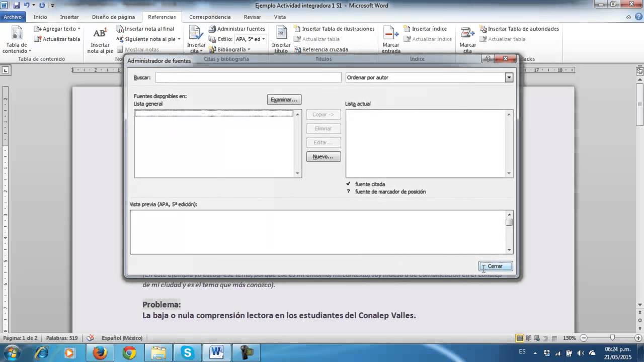This screenshot has width=644, height=362.
Task: Click the Buscar text field
Action: (248, 77)
